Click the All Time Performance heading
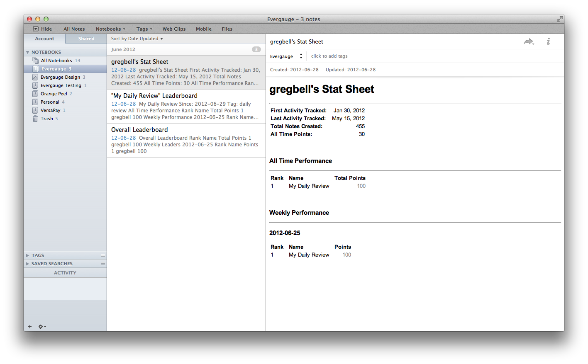 point(300,161)
